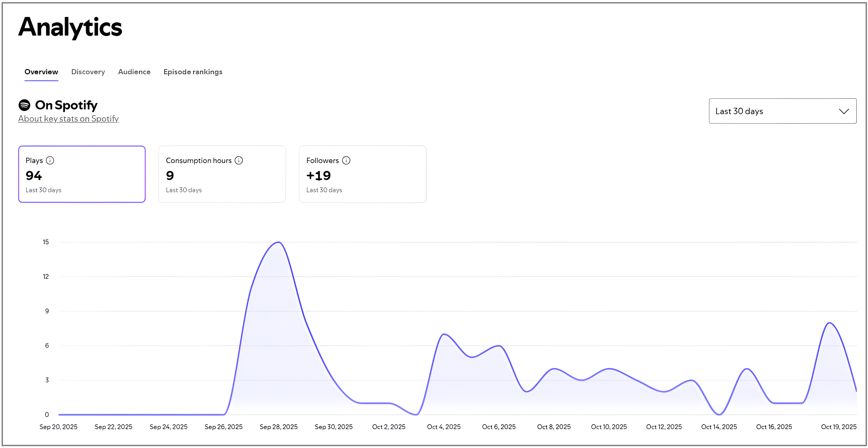Click the Consumption hours info icon
This screenshot has height=448, width=868.
point(239,161)
